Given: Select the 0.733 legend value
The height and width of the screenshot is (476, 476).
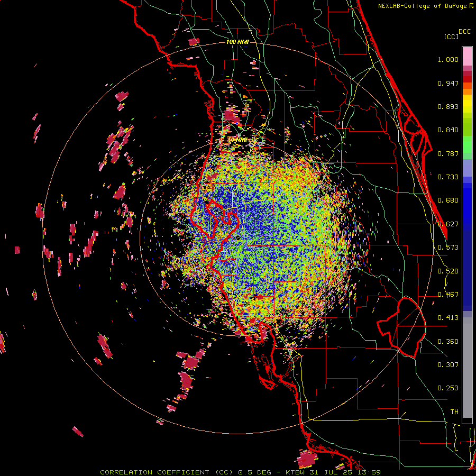Looking at the screenshot, I should click(448, 177).
